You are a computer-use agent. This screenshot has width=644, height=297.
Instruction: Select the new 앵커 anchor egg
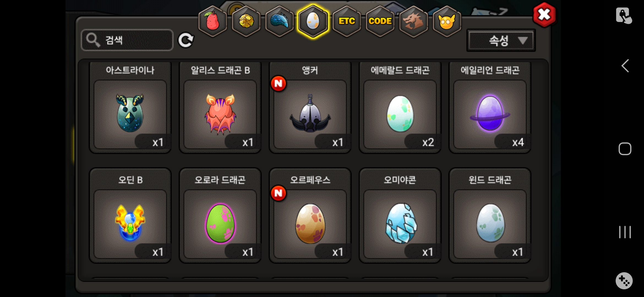310,108
